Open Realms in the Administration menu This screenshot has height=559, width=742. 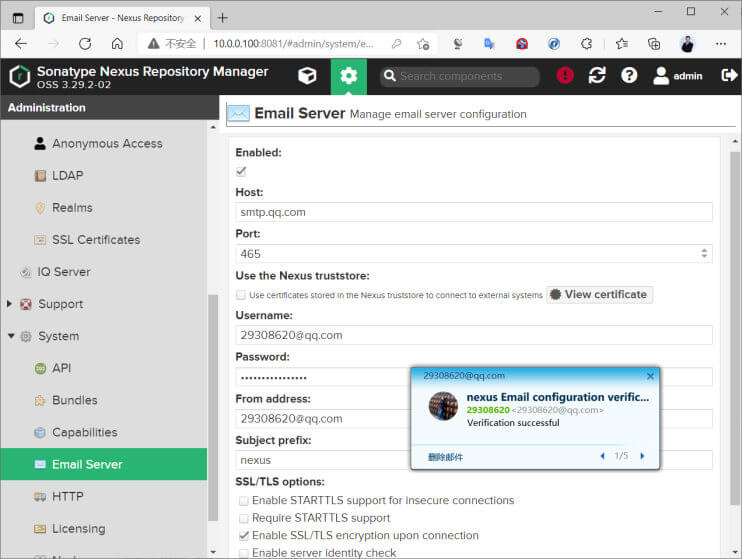[x=72, y=208]
